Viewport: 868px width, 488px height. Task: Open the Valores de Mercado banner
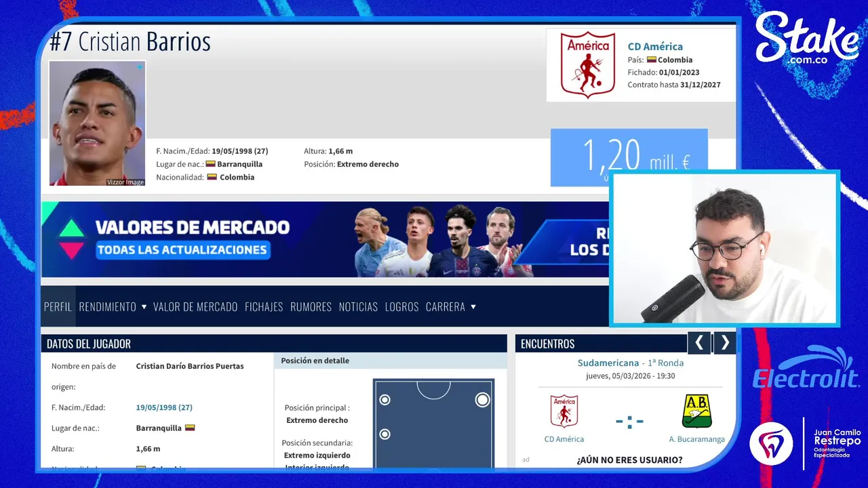click(325, 239)
